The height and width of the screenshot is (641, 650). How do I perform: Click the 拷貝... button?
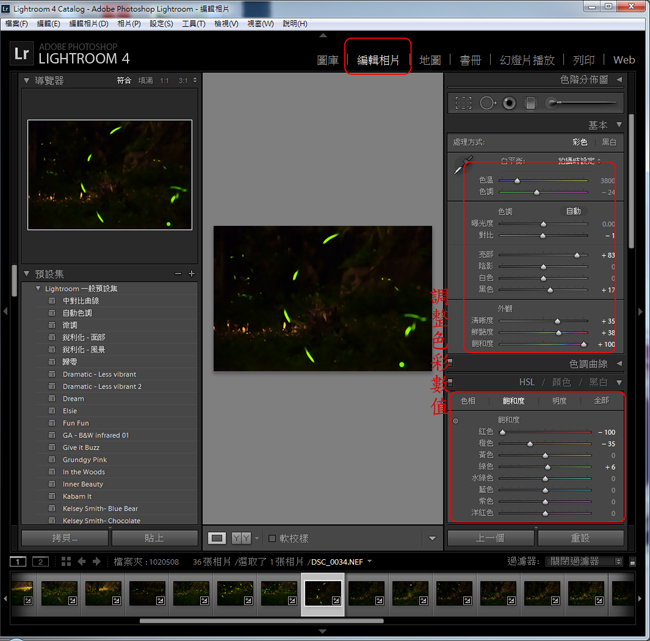point(65,538)
